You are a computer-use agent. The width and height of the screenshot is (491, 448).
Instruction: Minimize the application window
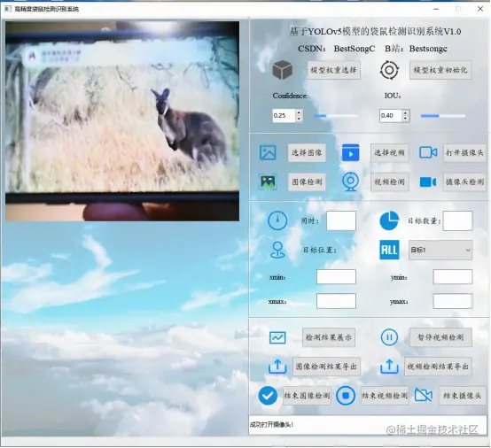(436, 9)
